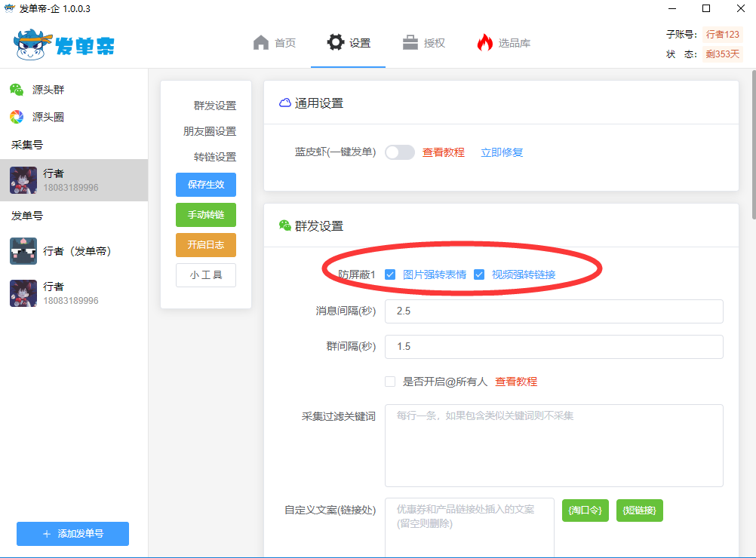Open the 设置 tab
This screenshot has height=558, width=756.
[x=349, y=43]
